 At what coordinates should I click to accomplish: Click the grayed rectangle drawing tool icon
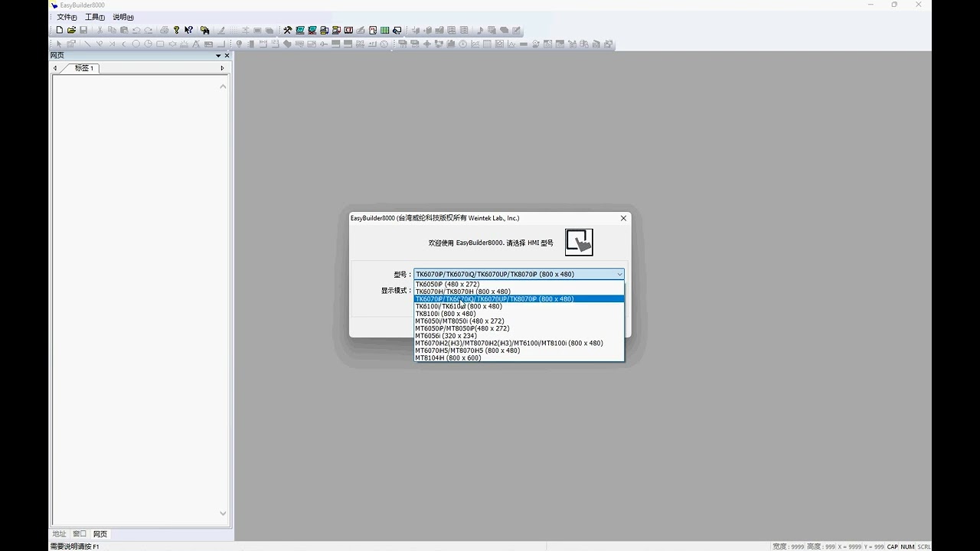click(160, 44)
